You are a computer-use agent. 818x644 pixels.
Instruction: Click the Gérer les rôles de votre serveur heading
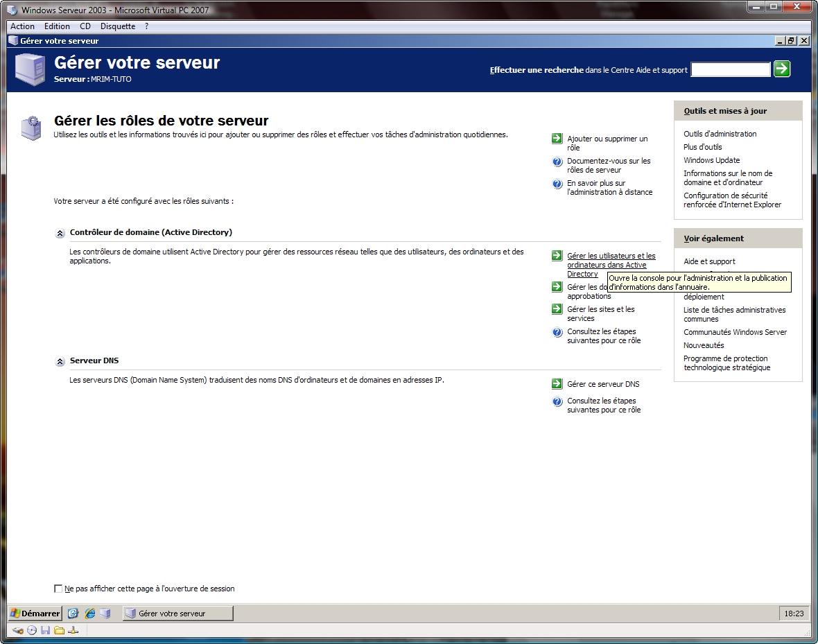click(x=162, y=121)
